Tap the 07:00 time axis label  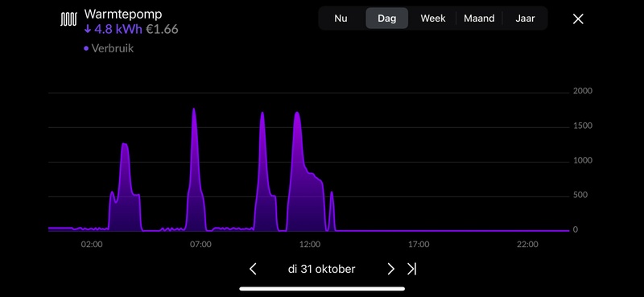[x=200, y=245]
